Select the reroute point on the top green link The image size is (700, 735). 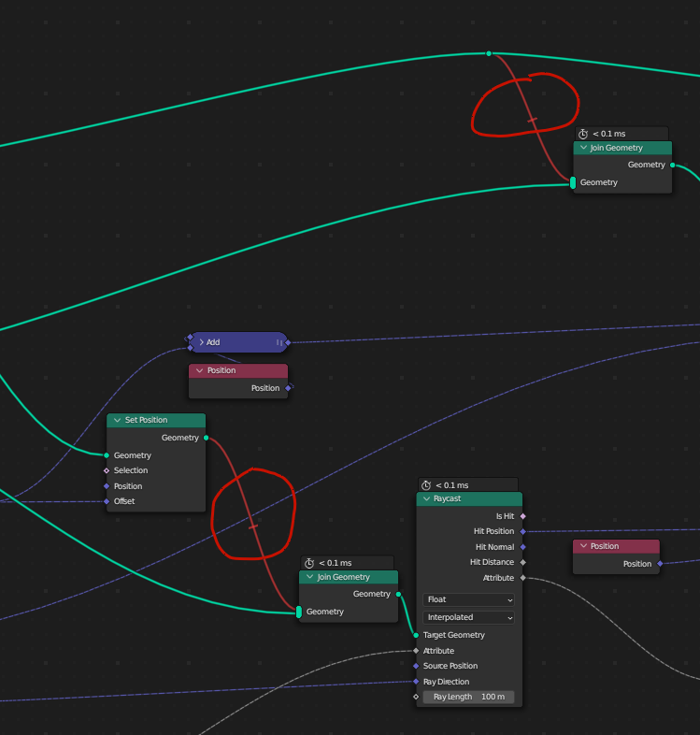tap(489, 53)
